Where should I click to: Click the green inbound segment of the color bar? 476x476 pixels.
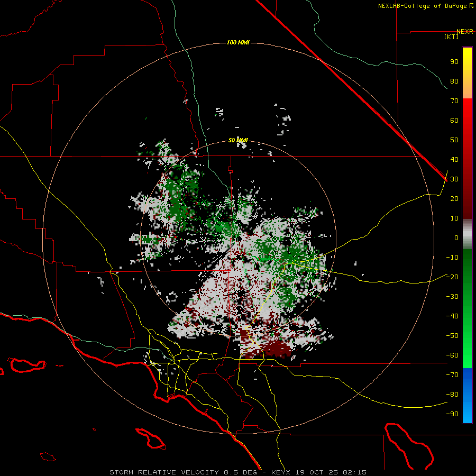tap(467, 308)
